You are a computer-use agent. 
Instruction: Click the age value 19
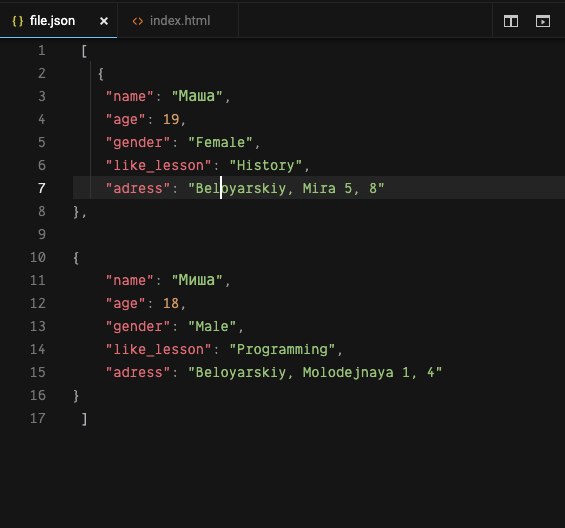[171, 119]
